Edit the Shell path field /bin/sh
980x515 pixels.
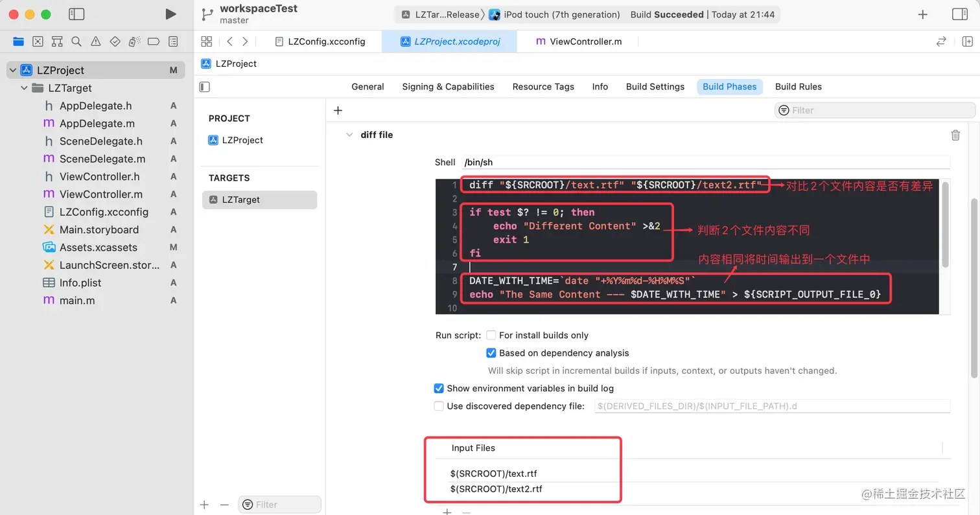click(x=706, y=162)
